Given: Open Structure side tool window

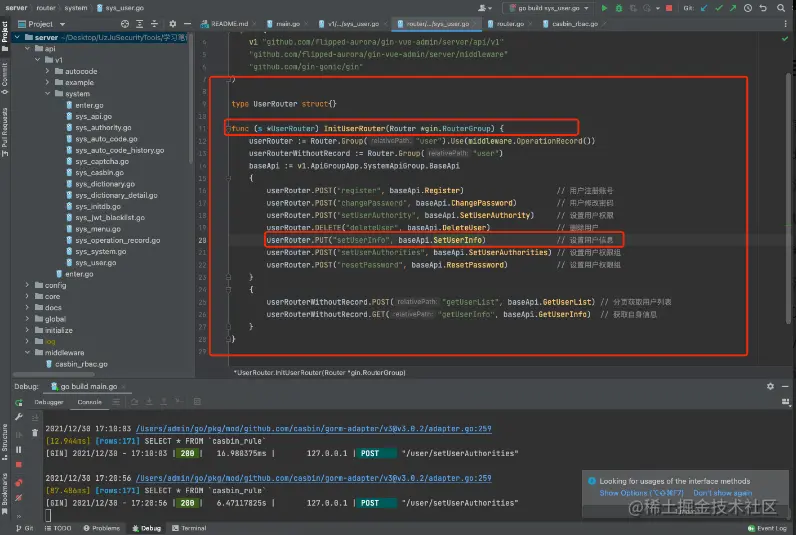Looking at the screenshot, I should pyautogui.click(x=5, y=442).
